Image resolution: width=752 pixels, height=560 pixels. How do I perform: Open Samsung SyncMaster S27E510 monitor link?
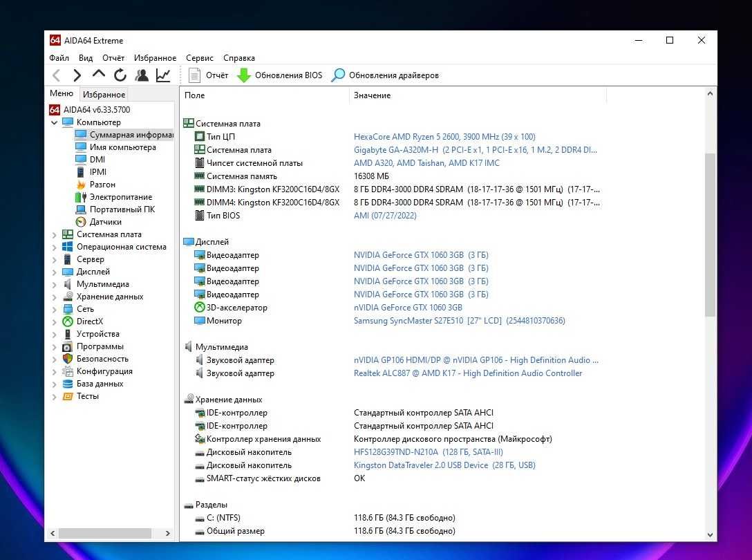tap(460, 321)
